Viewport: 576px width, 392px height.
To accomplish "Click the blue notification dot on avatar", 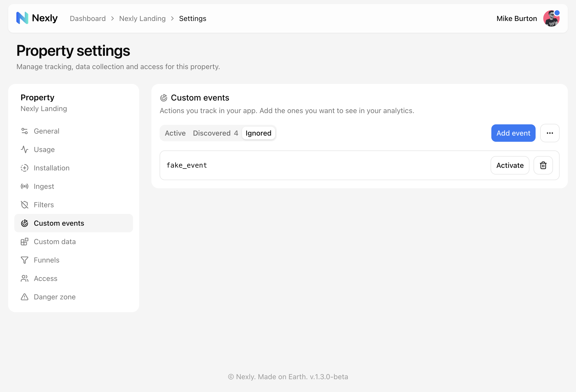I will [x=557, y=13].
